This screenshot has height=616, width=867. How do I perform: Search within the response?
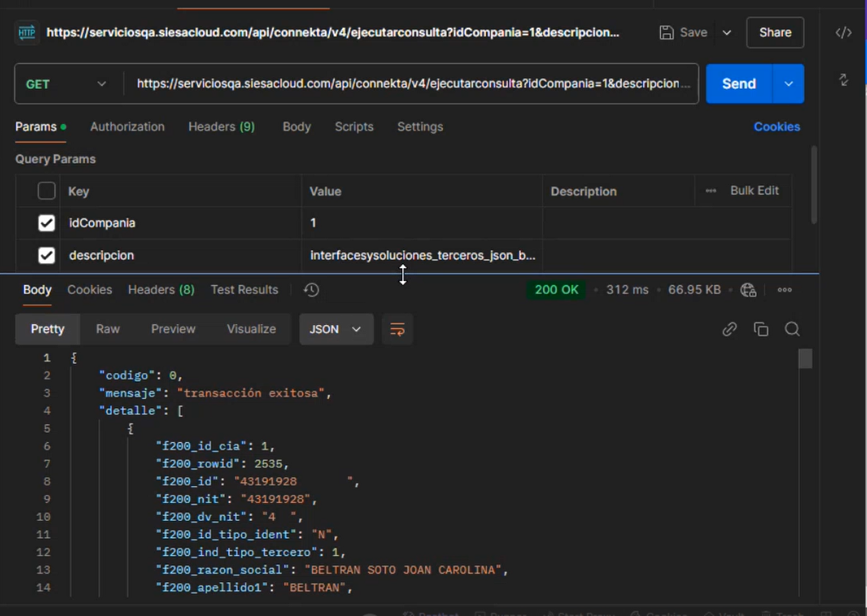(x=791, y=329)
